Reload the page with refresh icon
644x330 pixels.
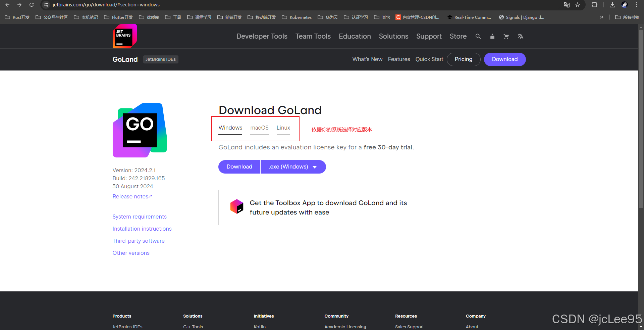[x=32, y=5]
